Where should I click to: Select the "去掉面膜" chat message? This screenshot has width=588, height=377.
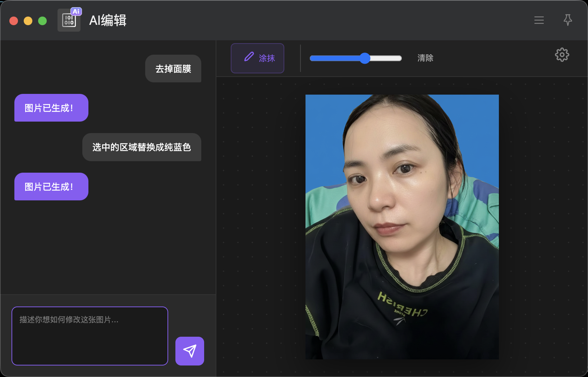coord(173,69)
